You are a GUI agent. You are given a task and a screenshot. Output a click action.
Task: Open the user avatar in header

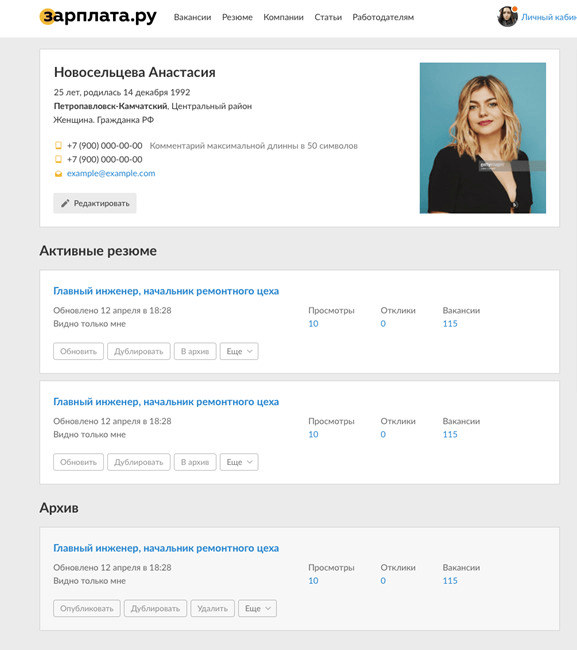click(x=507, y=17)
